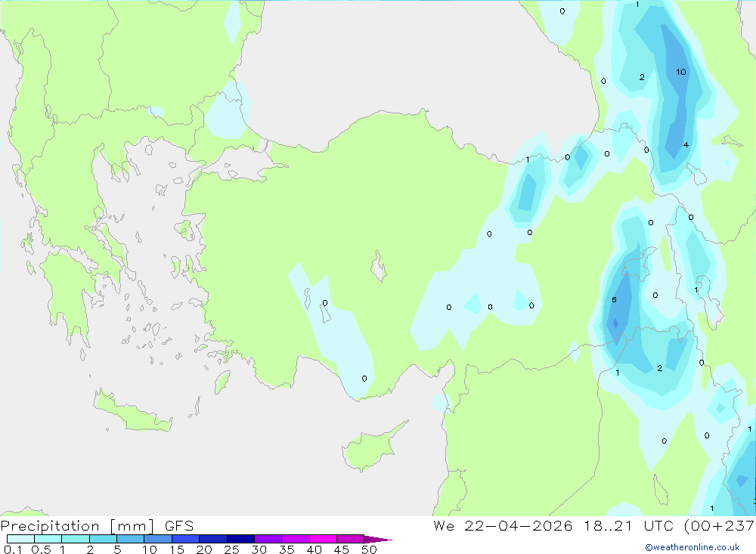The width and height of the screenshot is (756, 554).
Task: Click the 35–40 mm purple legend swatch
Action: (295, 539)
